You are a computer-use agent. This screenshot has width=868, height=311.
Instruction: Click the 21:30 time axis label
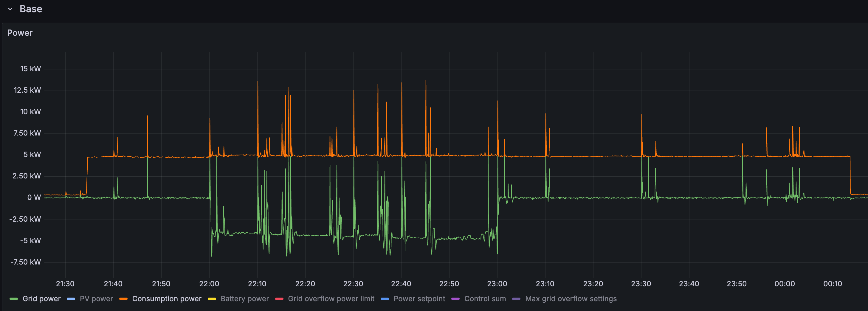click(65, 284)
